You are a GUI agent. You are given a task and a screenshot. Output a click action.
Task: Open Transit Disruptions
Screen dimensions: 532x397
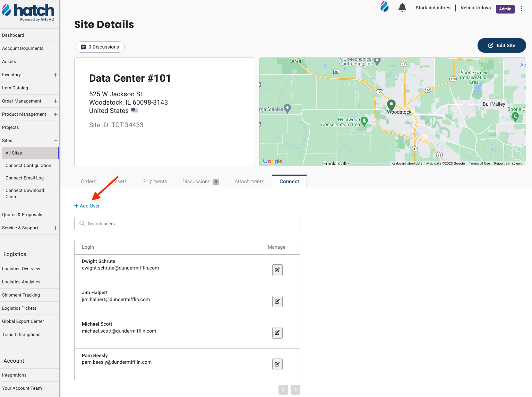coord(29,335)
